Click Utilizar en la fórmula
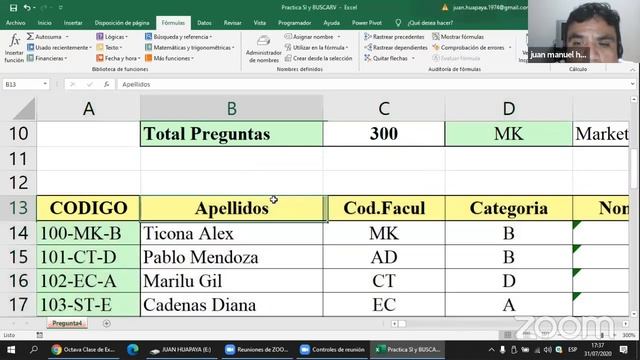The image size is (640, 360). (316, 47)
